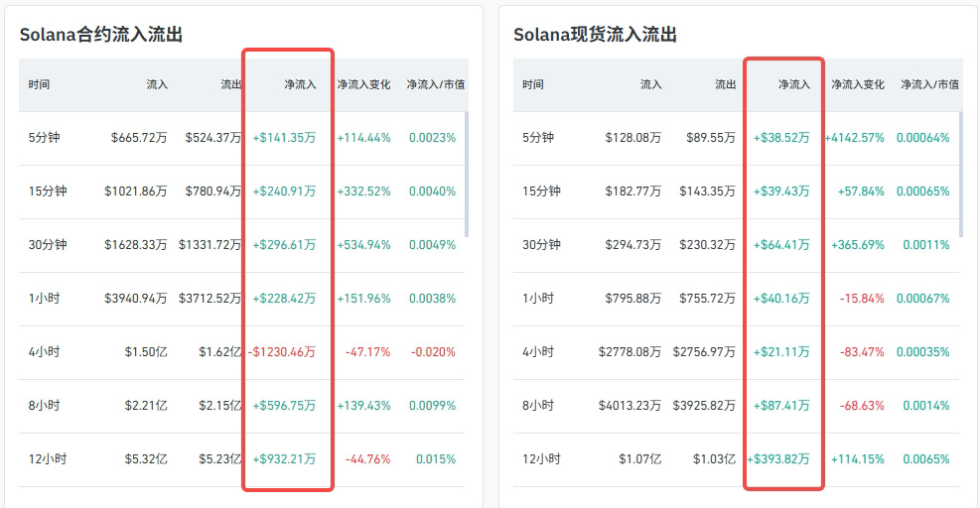This screenshot has height=508, width=980.
Task: Click the +$38.52万 net inflow value
Action: tap(781, 138)
